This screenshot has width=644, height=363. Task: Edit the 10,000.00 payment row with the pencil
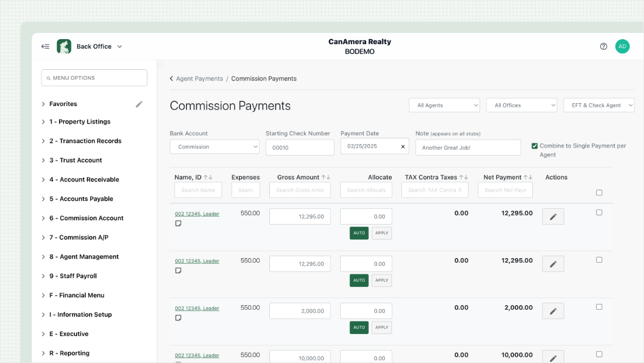click(x=553, y=357)
